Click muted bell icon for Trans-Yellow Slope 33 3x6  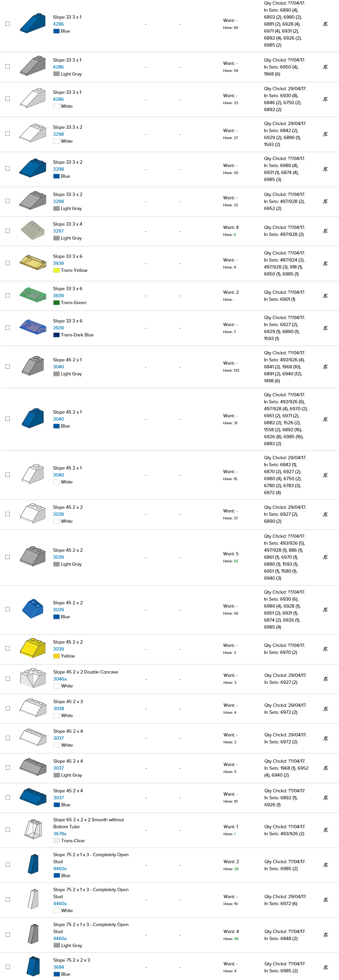tap(325, 264)
